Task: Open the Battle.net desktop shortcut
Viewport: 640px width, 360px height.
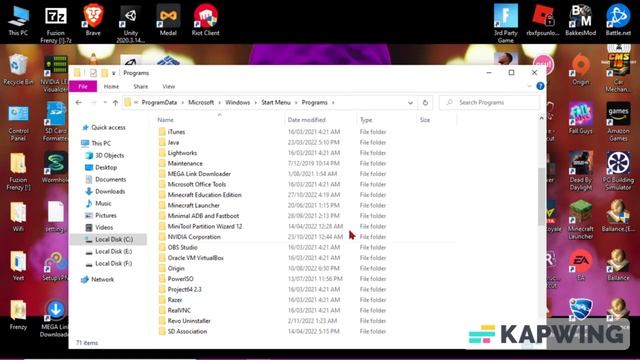Action: (618, 20)
